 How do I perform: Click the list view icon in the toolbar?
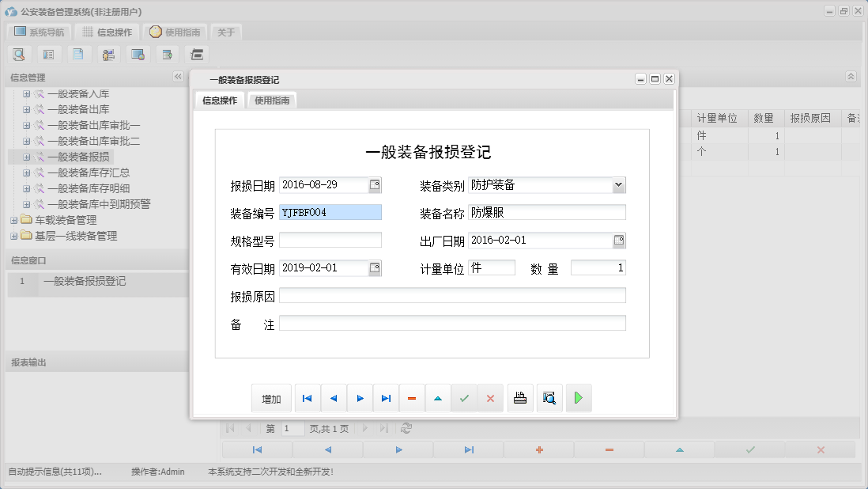point(49,54)
